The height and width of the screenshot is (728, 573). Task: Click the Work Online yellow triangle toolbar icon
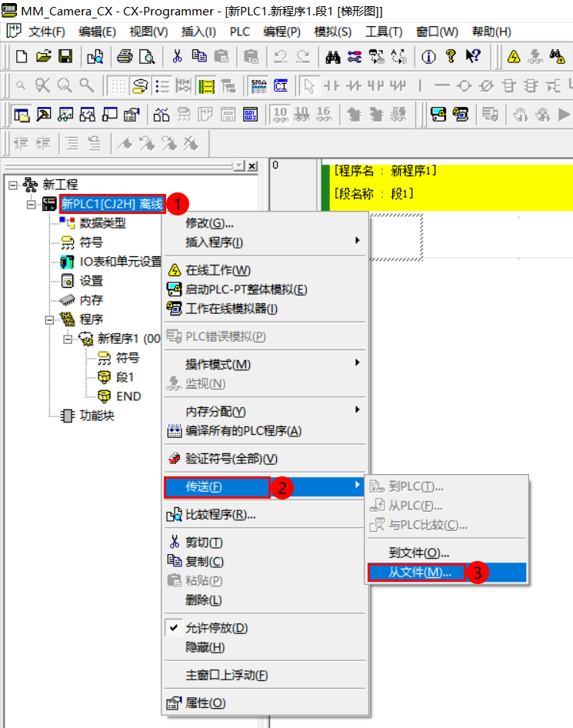click(x=514, y=57)
